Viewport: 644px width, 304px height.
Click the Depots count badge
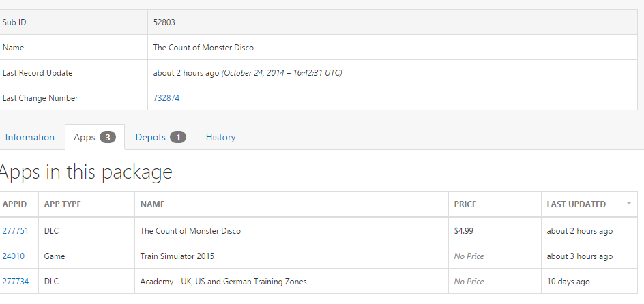(178, 137)
